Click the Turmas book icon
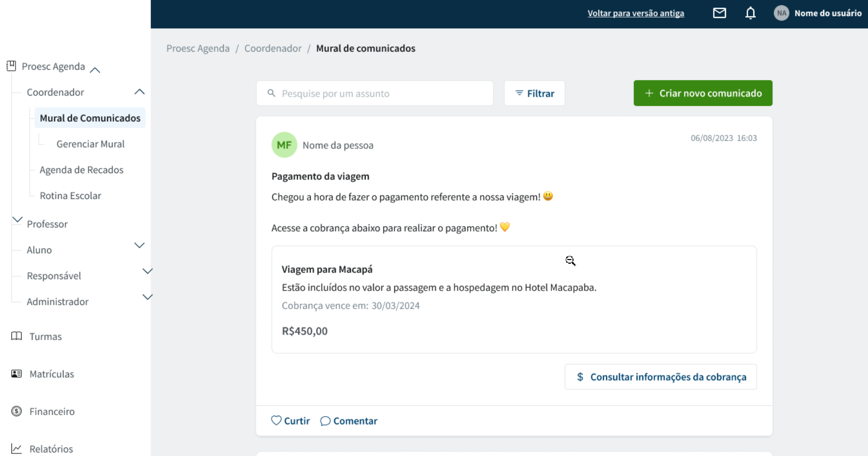 point(17,336)
